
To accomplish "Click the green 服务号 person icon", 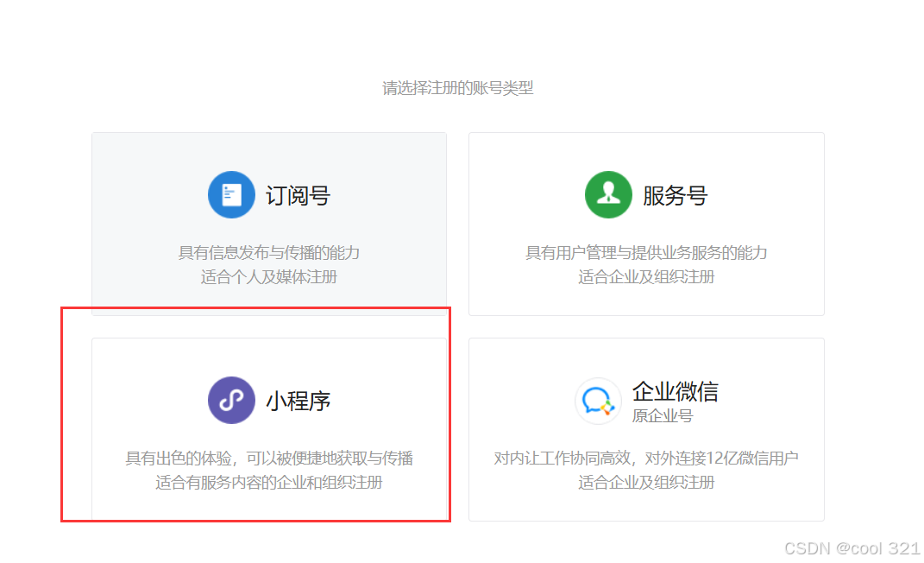I will (x=608, y=194).
